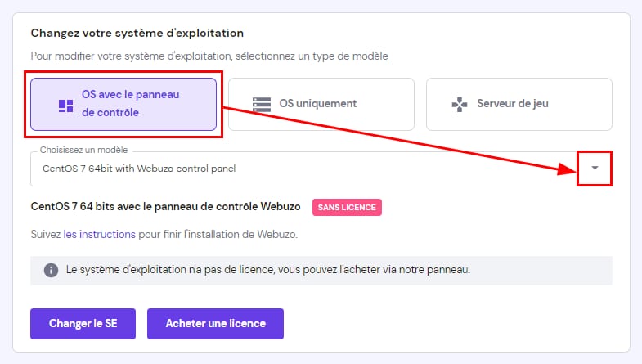This screenshot has width=642, height=364.
Task: Expand the model list with the dropdown arrow
Action: 595,168
